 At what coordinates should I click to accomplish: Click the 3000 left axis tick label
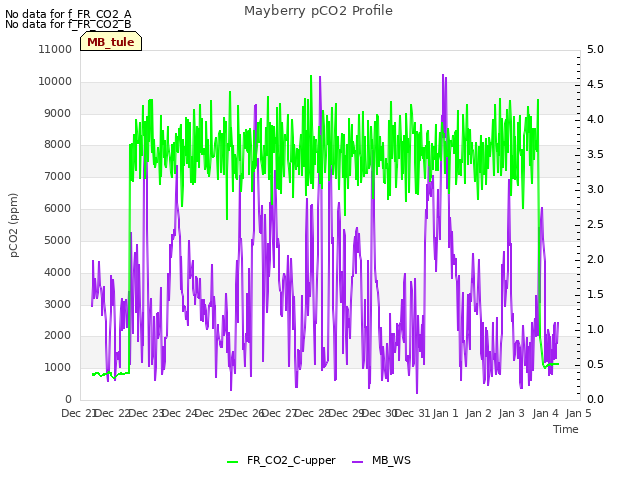[x=58, y=304]
